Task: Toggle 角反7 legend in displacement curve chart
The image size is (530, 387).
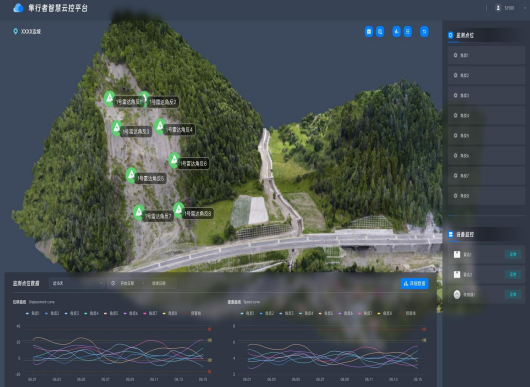Action: tap(150, 313)
